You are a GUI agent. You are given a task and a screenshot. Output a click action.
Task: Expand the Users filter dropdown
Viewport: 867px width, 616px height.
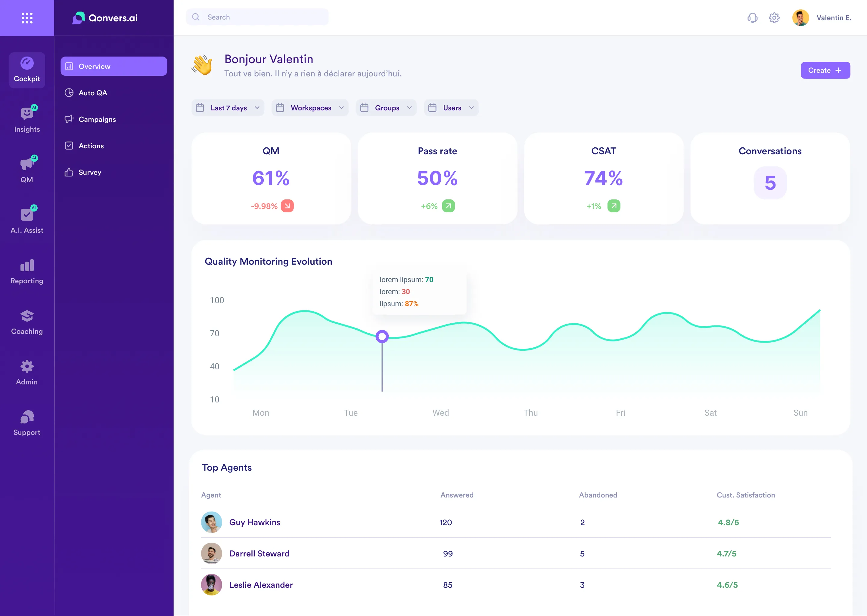click(451, 108)
